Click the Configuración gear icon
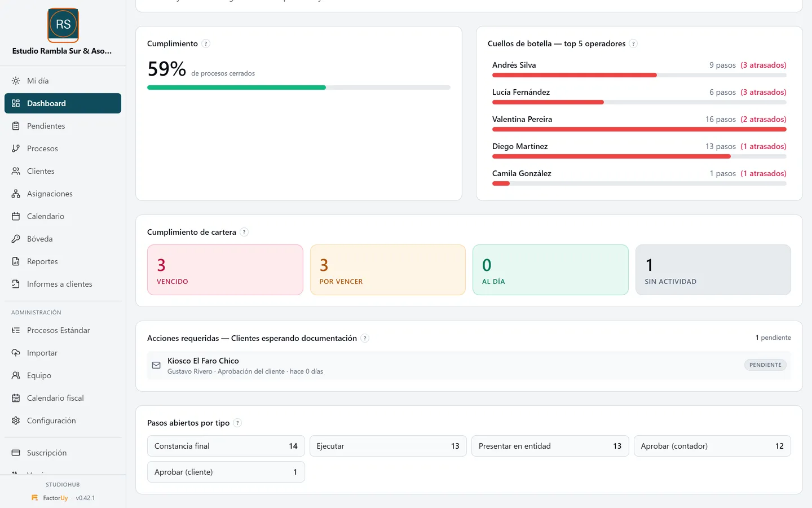This screenshot has height=508, width=812. [16, 421]
